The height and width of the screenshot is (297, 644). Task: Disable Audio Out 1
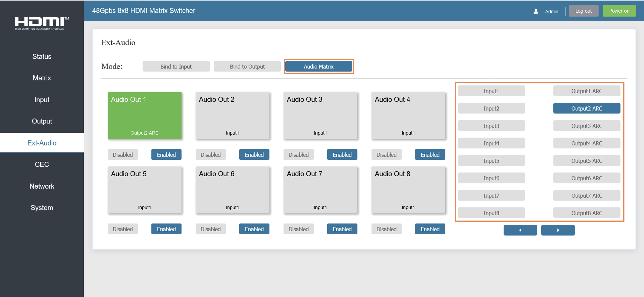[x=123, y=155]
